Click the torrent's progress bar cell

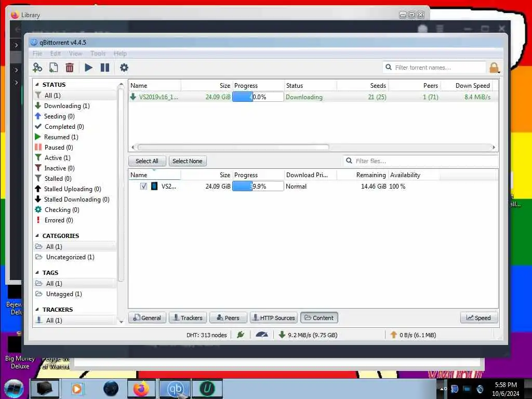(258, 97)
